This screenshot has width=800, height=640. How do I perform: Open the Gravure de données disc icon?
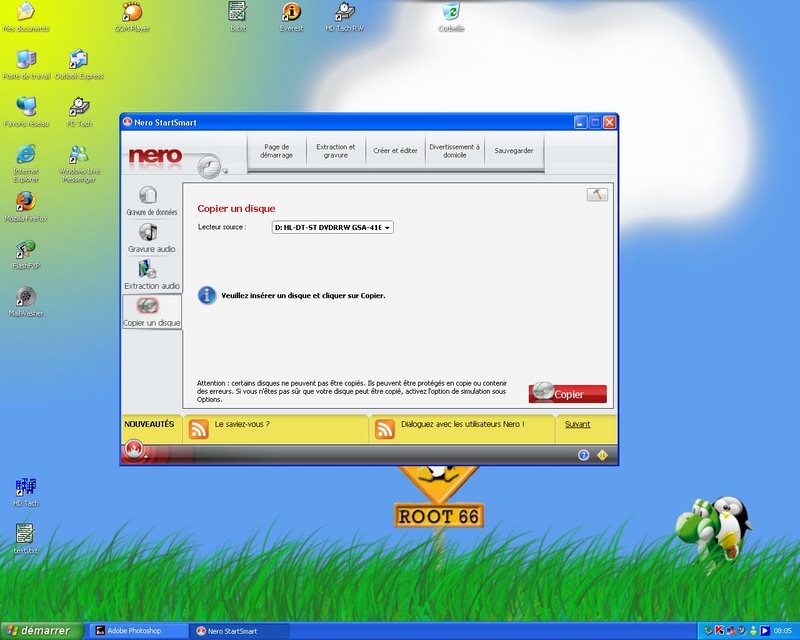(148, 195)
